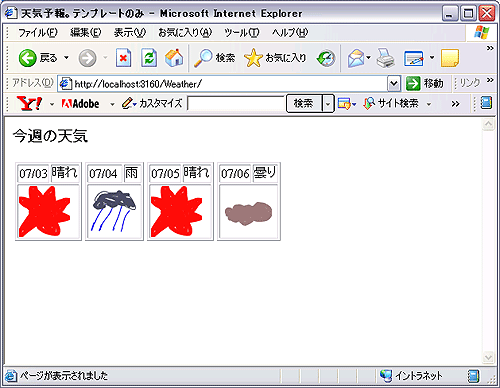
Task: Click the Windows flag logo icon
Action: pyautogui.click(x=482, y=32)
